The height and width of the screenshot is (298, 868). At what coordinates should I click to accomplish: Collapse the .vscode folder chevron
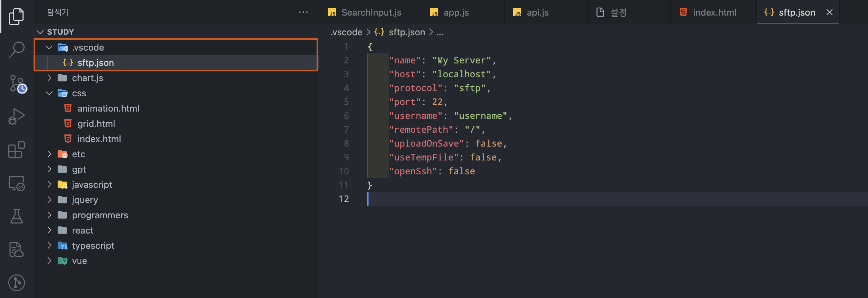[x=49, y=47]
